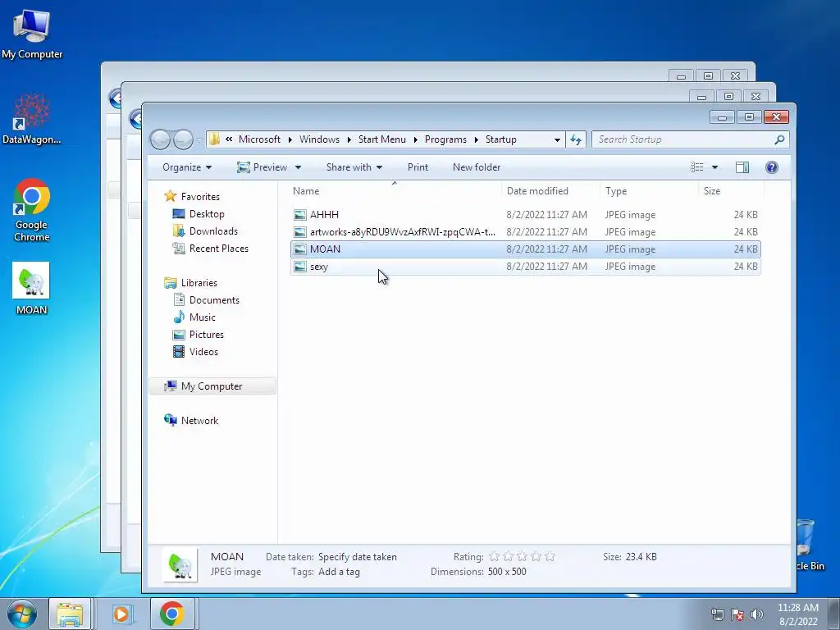Open Pictures library
Viewport: 840px width, 630px height.
(206, 335)
